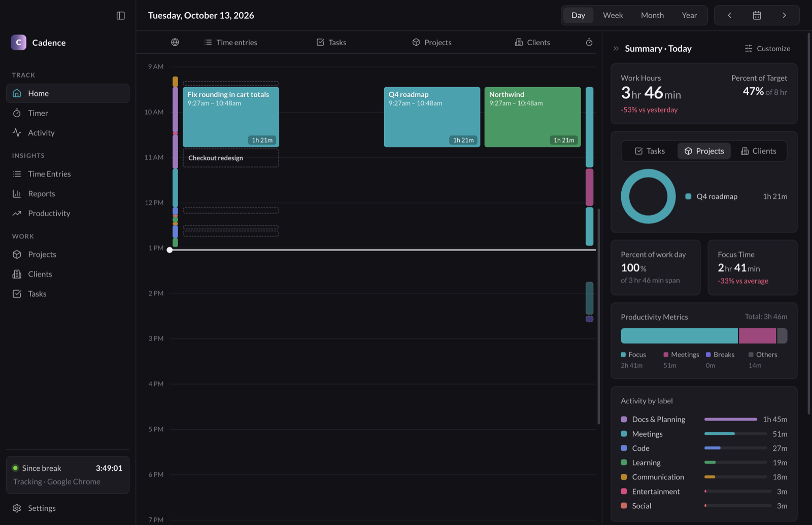The image size is (812, 525).
Task: Open Productivity insights in sidebar
Action: pyautogui.click(x=67, y=214)
